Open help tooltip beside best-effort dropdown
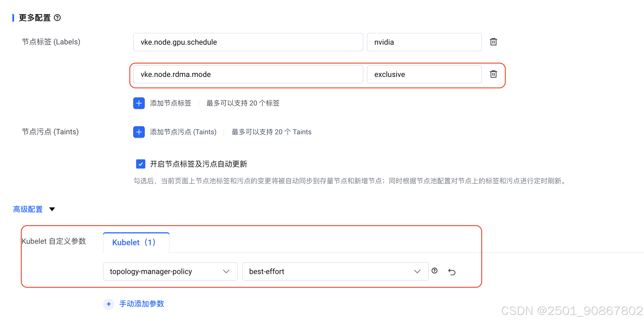The width and height of the screenshot is (644, 321). [435, 271]
